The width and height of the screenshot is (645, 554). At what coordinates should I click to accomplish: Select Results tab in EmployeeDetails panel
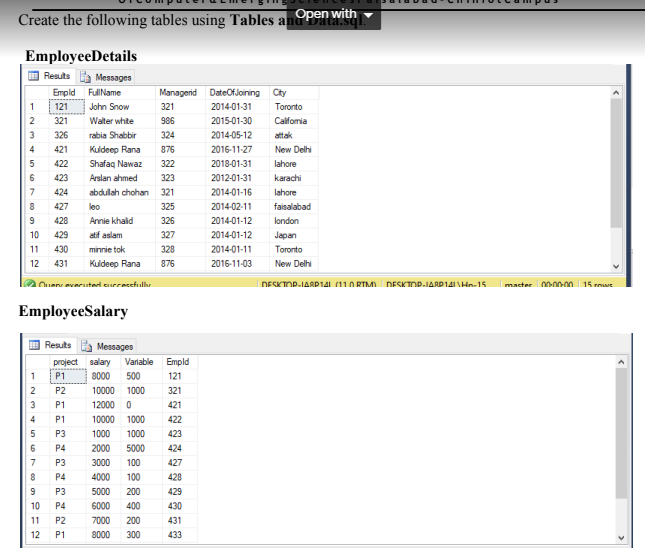[x=50, y=76]
